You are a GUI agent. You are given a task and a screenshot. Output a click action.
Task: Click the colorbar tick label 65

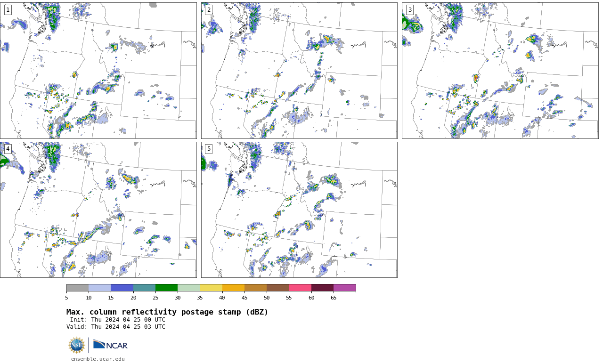click(334, 298)
